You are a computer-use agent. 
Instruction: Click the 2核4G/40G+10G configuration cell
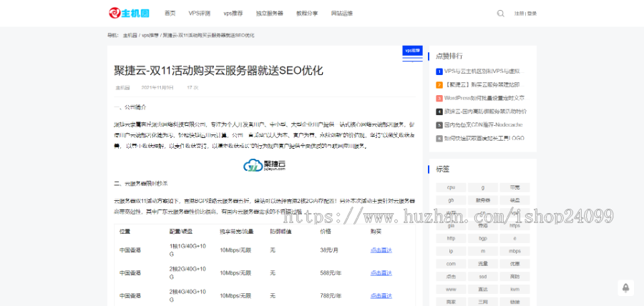point(187,295)
